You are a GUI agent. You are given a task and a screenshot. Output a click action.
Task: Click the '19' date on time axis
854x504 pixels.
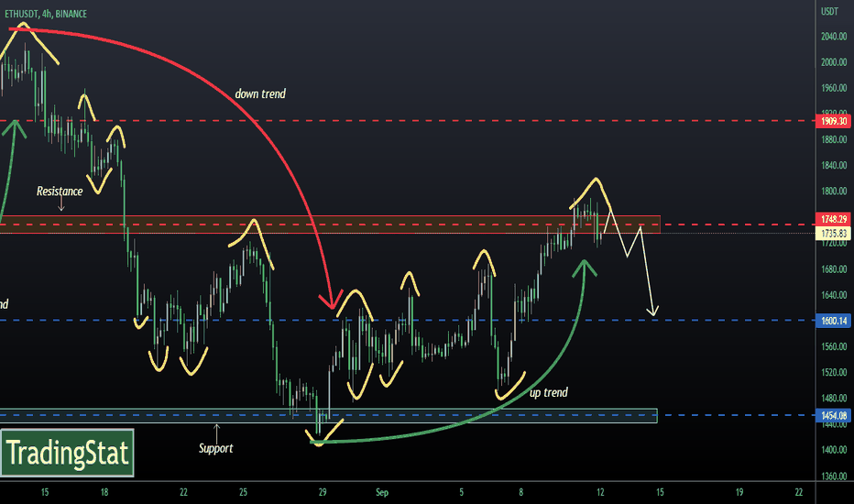739,493
